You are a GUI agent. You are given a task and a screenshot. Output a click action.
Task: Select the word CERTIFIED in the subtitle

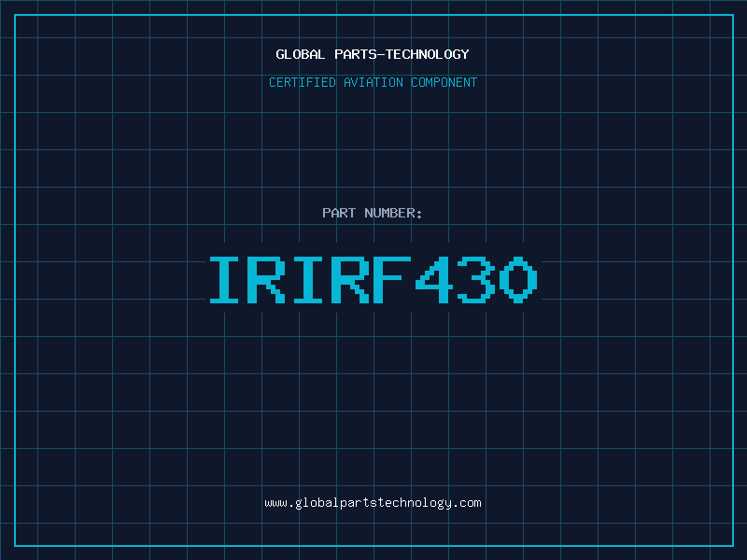tap(302, 82)
